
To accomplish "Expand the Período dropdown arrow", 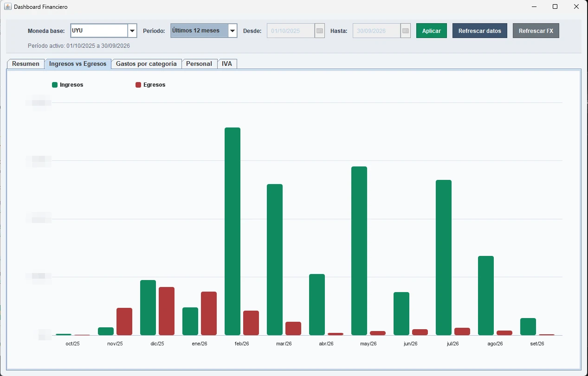I will tap(233, 31).
